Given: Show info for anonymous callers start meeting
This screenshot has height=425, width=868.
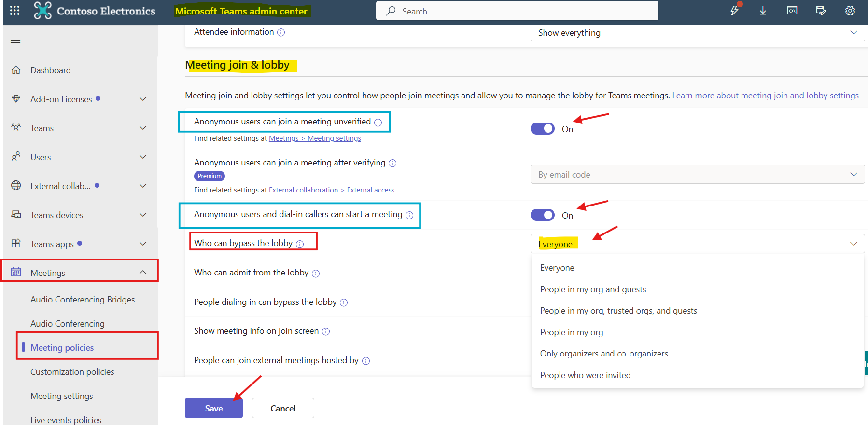Looking at the screenshot, I should (x=409, y=215).
